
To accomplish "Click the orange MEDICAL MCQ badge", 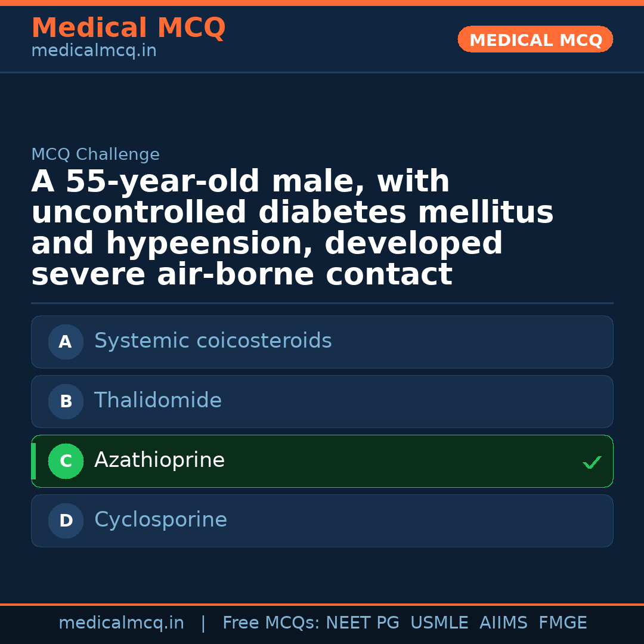I will pyautogui.click(x=535, y=40).
